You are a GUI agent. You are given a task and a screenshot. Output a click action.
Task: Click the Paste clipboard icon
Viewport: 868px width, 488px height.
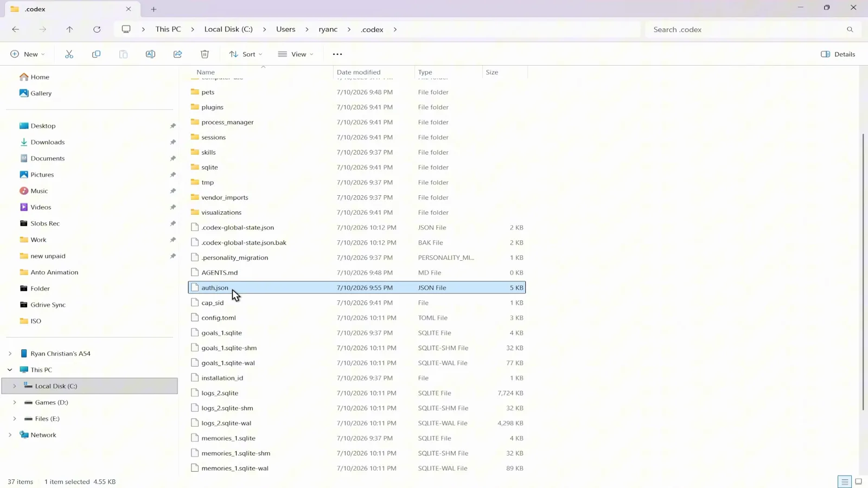tap(123, 54)
